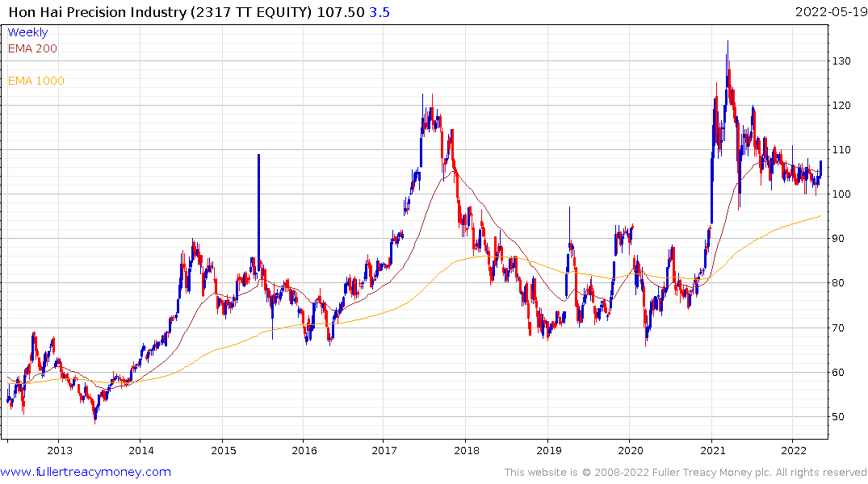Click the EMA 1000 legend label
The height and width of the screenshot is (484, 868).
pos(36,81)
